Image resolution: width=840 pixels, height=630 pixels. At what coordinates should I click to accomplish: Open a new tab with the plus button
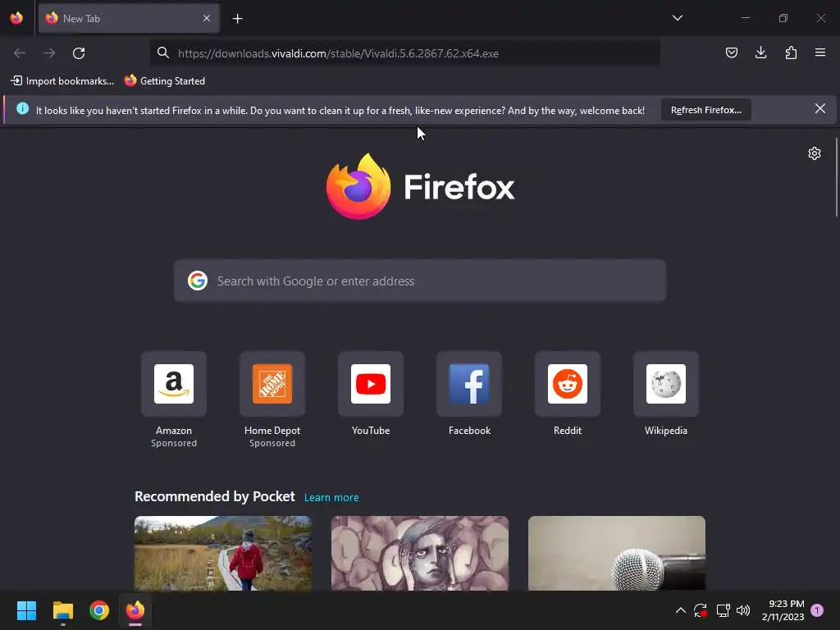coord(237,19)
